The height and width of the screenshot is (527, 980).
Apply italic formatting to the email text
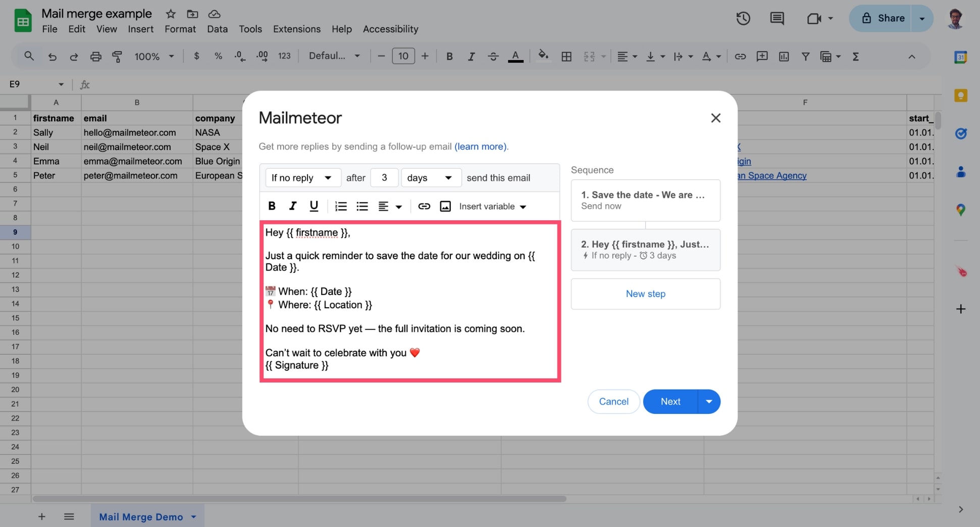tap(293, 206)
